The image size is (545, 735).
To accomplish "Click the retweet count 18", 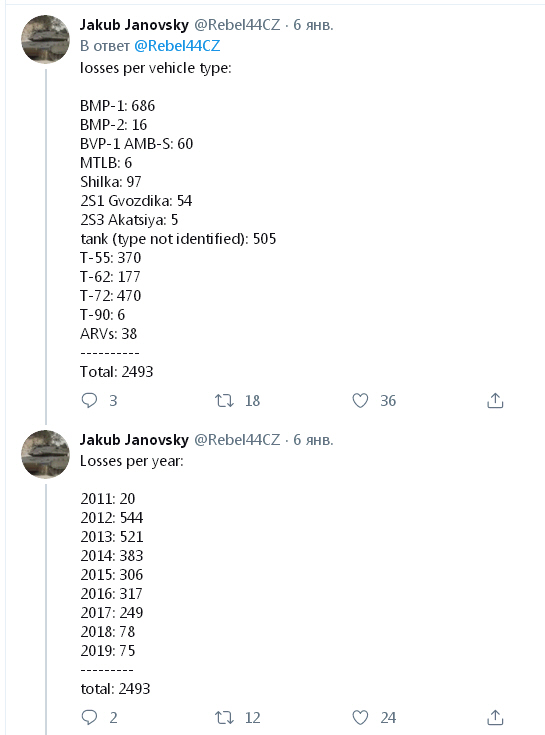I will tap(252, 401).
